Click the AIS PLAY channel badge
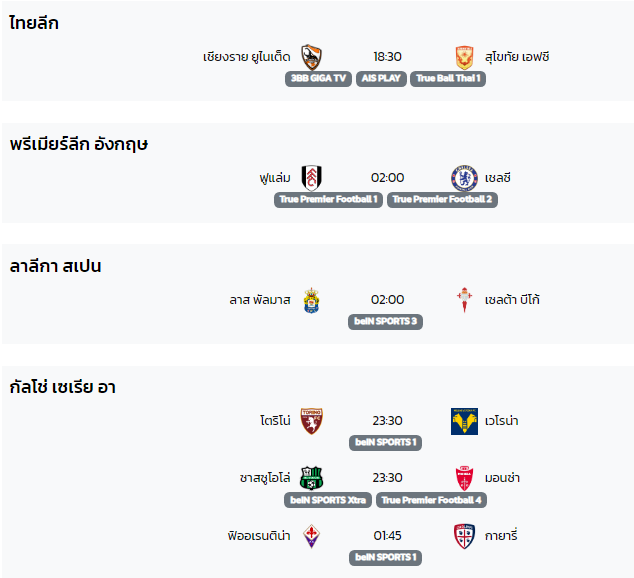 [x=381, y=78]
